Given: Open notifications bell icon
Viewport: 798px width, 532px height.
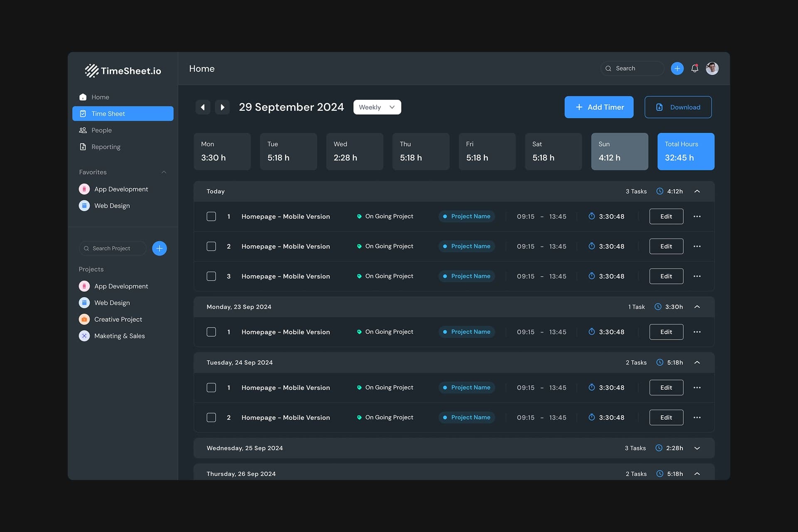Looking at the screenshot, I should (x=694, y=68).
